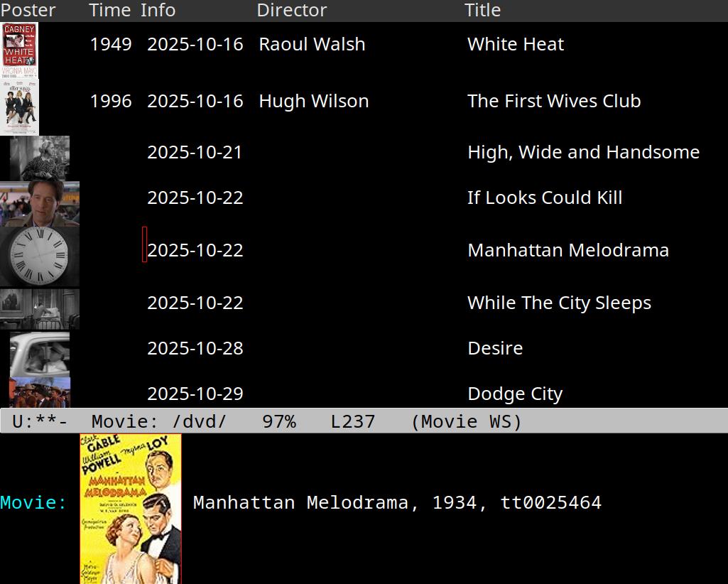728x584 pixels.
Task: Select the White Heat title text
Action: tap(515, 44)
